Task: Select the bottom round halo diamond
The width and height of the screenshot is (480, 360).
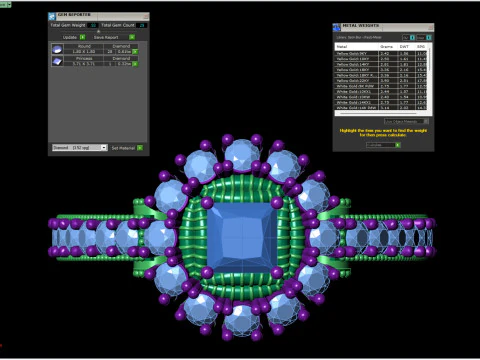Action: click(x=242, y=320)
